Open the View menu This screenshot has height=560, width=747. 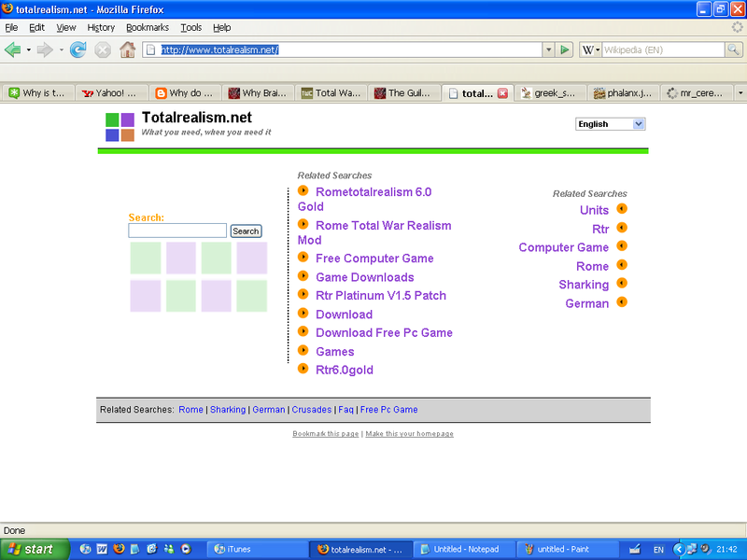pyautogui.click(x=66, y=28)
